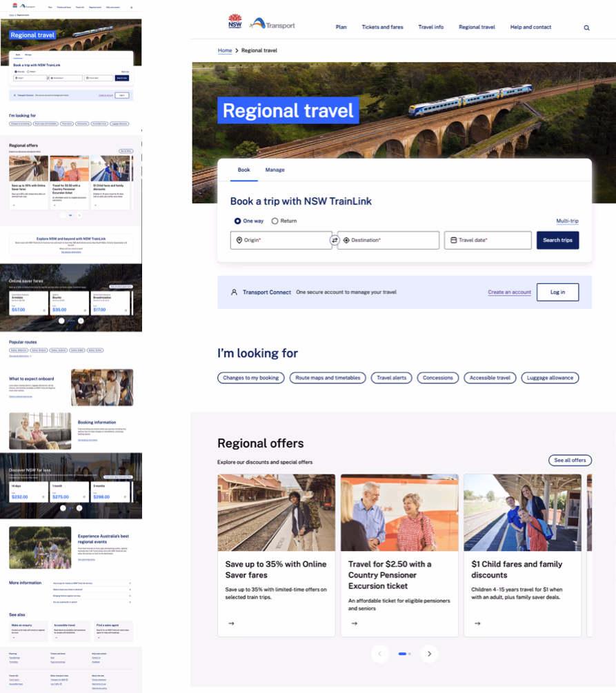
Task: Click the 3 months $298.00 pass card in the thumbnail
Action: tap(110, 492)
